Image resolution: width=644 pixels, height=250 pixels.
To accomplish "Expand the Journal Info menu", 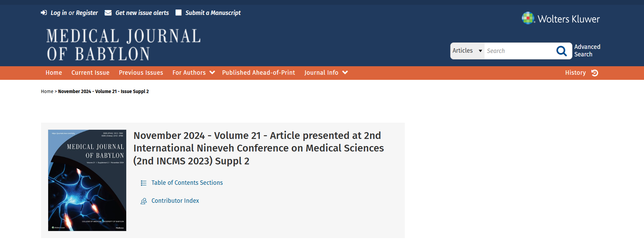I will tap(326, 73).
